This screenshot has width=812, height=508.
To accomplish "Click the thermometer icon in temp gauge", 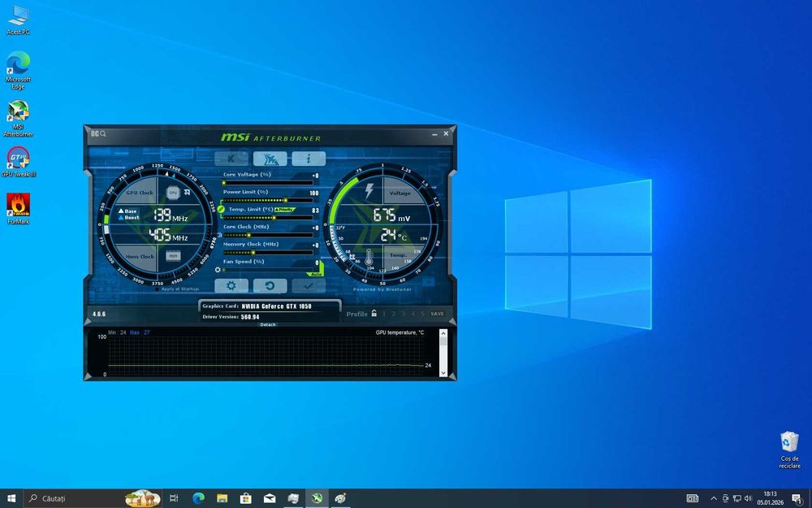I will pyautogui.click(x=369, y=257).
